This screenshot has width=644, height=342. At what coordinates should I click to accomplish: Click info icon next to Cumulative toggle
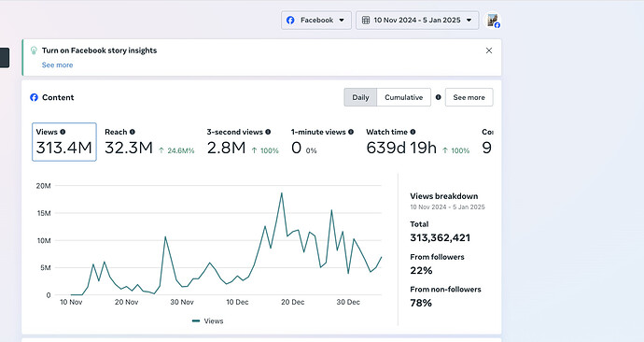[439, 97]
